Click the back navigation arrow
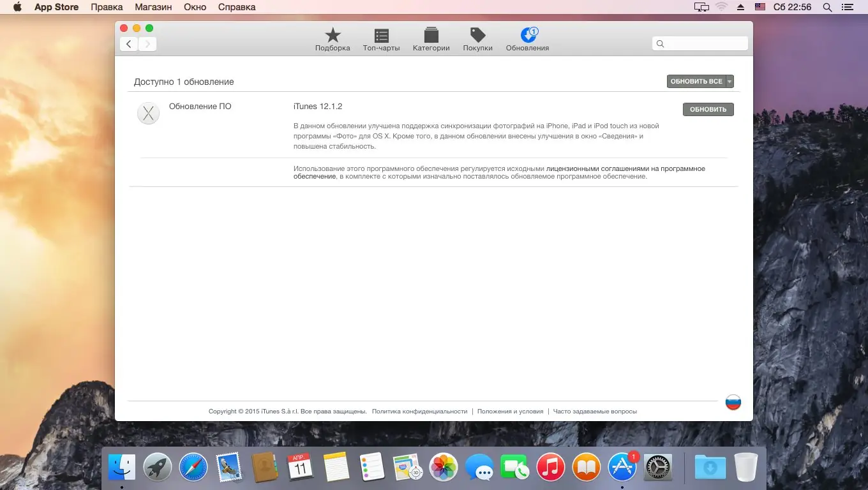Screen dimensions: 868x490 [128, 43]
